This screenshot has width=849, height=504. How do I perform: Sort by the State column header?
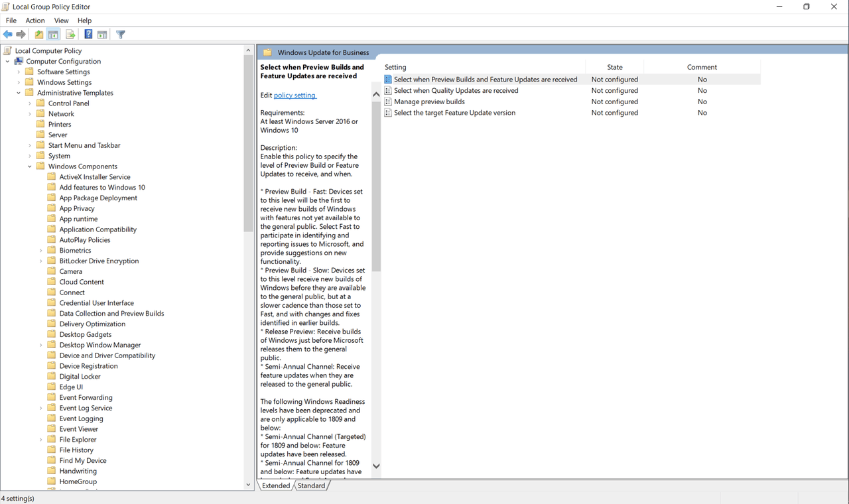[615, 67]
